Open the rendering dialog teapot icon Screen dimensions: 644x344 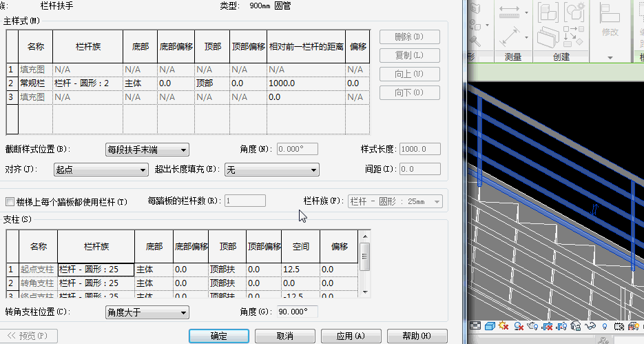(532, 326)
